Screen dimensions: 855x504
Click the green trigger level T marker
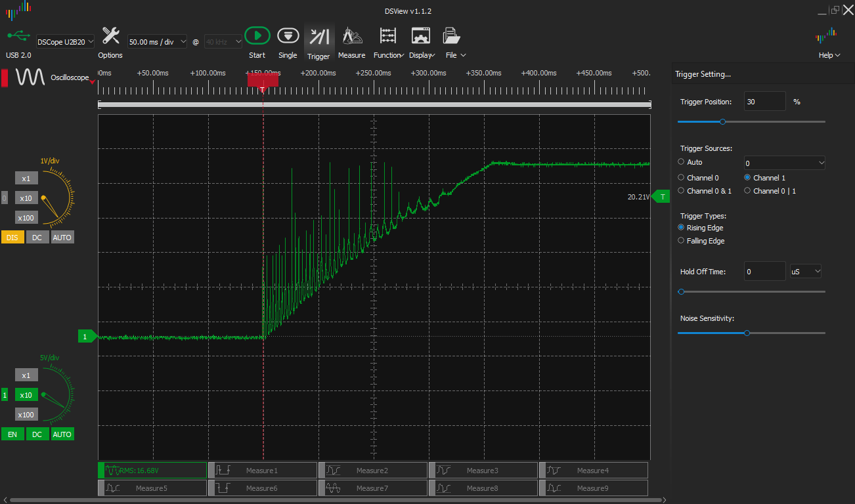click(x=661, y=196)
